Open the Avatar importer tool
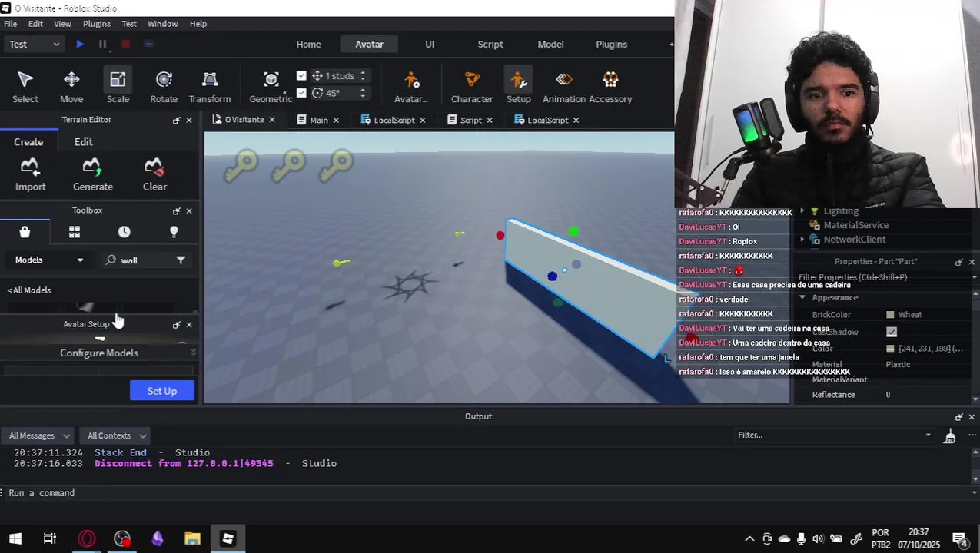Image resolution: width=980 pixels, height=553 pixels. tap(410, 87)
